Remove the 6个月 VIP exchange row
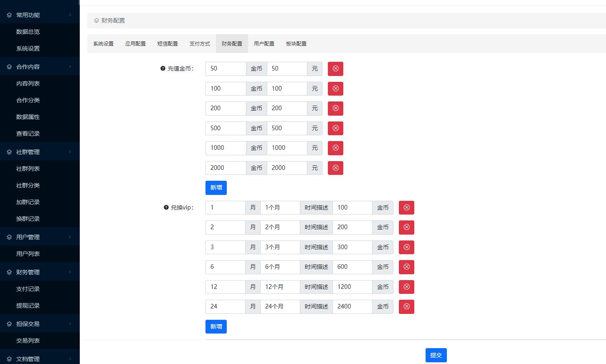This screenshot has width=606, height=364. (406, 267)
